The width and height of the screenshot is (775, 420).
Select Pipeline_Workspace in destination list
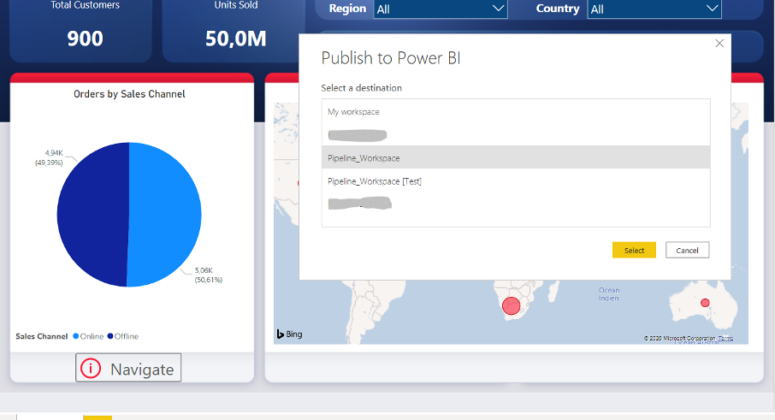(515, 158)
